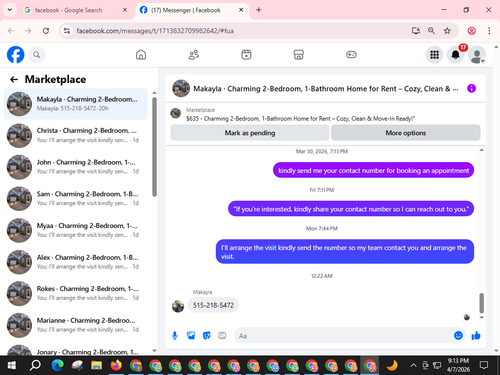Choose a sticker icon
500x375 pixels.
point(207,335)
